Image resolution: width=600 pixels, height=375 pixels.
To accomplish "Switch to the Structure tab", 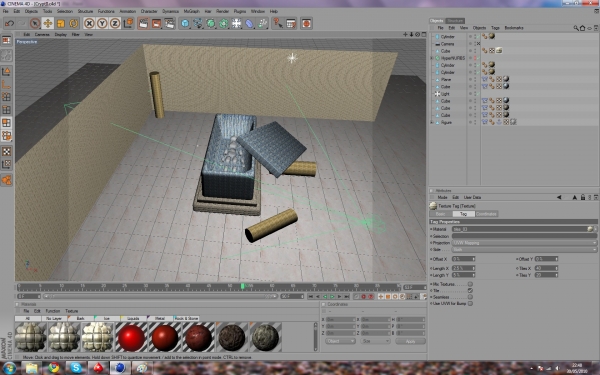I will 455,21.
